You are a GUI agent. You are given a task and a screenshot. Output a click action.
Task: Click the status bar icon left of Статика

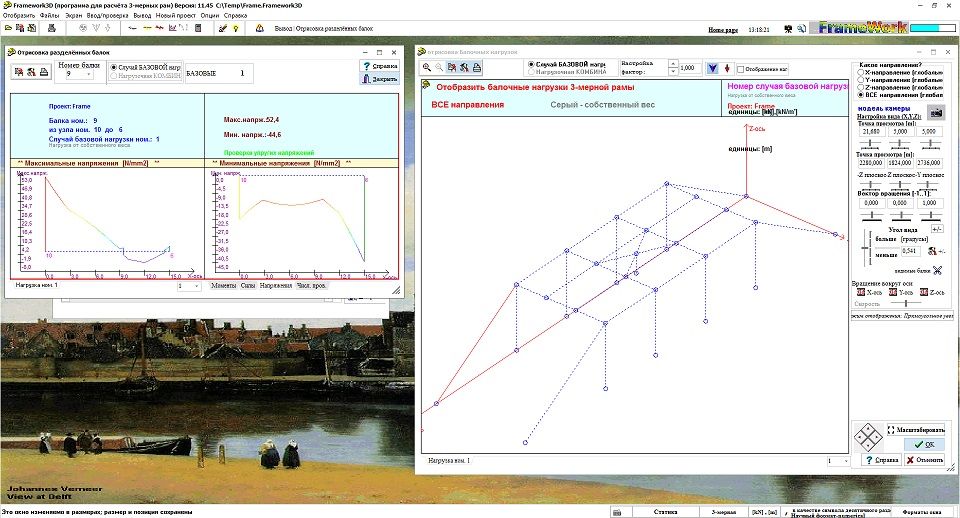click(x=617, y=512)
